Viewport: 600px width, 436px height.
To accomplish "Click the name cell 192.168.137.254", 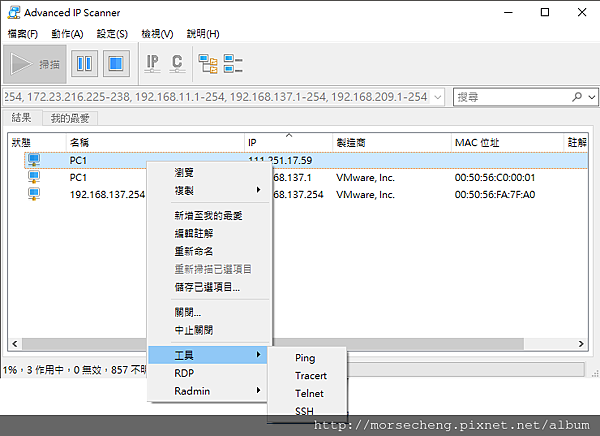I will pos(107,194).
